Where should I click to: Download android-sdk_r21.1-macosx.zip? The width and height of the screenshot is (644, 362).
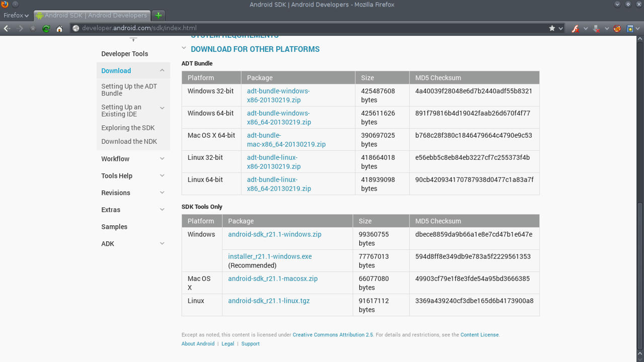point(273,279)
